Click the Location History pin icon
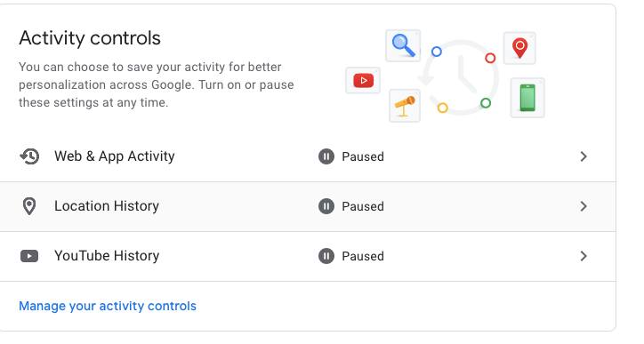Viewport: 644px width, 344px height. tap(29, 206)
